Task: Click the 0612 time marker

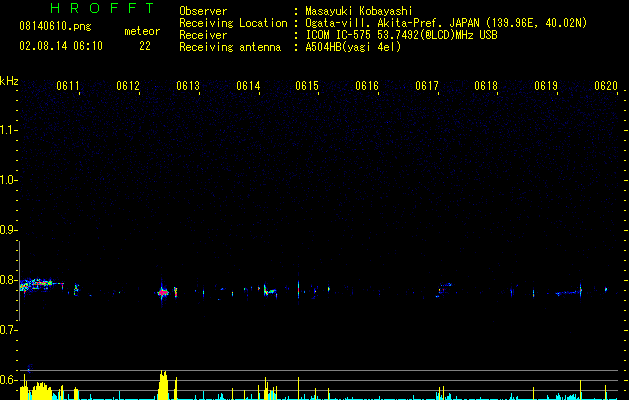Action: 128,86
